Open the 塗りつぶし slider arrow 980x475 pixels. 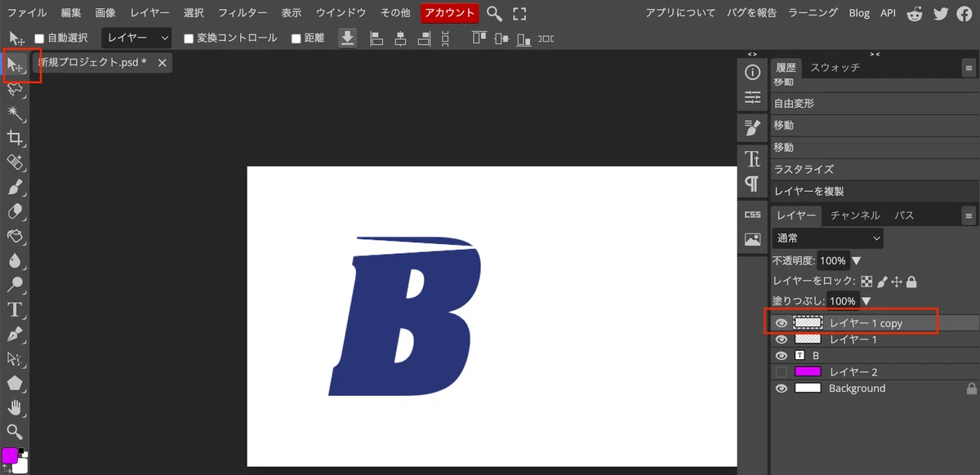[866, 301]
